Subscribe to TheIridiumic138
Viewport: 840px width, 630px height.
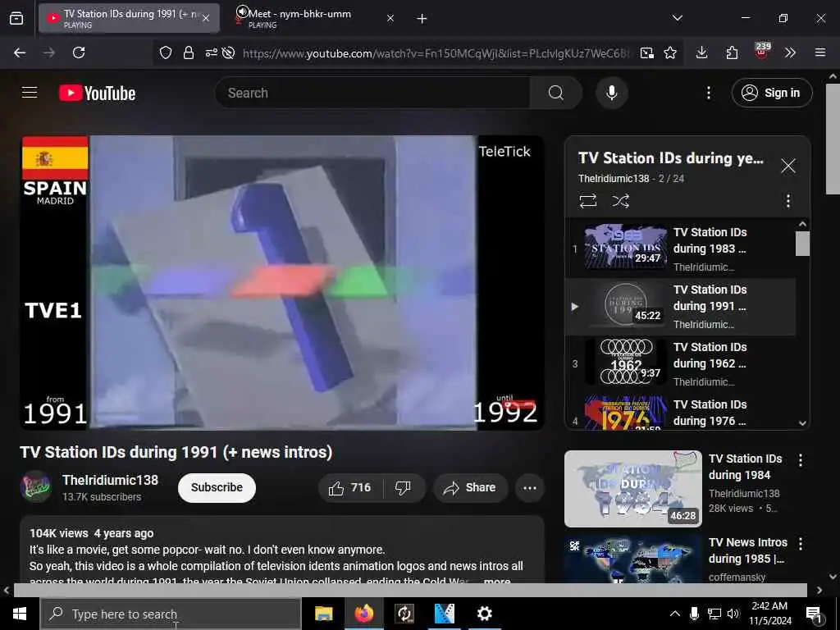pos(217,487)
